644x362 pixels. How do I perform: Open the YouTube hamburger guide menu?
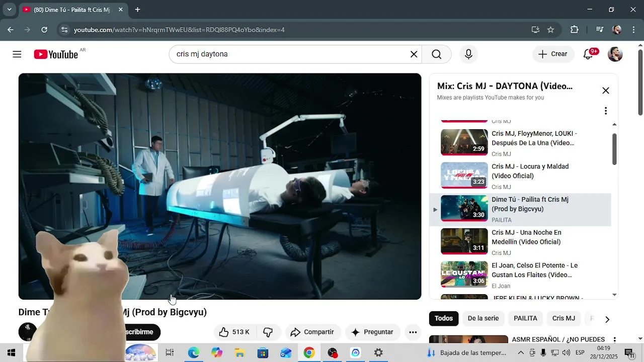(17, 54)
